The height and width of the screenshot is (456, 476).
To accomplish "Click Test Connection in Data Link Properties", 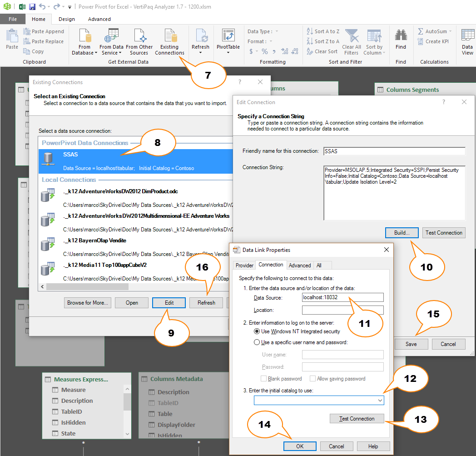I will (x=357, y=419).
